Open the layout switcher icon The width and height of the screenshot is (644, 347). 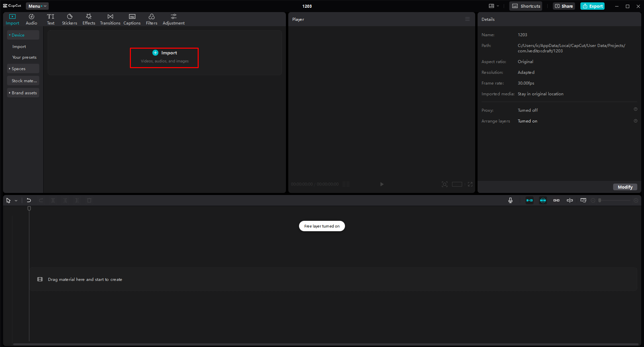491,6
